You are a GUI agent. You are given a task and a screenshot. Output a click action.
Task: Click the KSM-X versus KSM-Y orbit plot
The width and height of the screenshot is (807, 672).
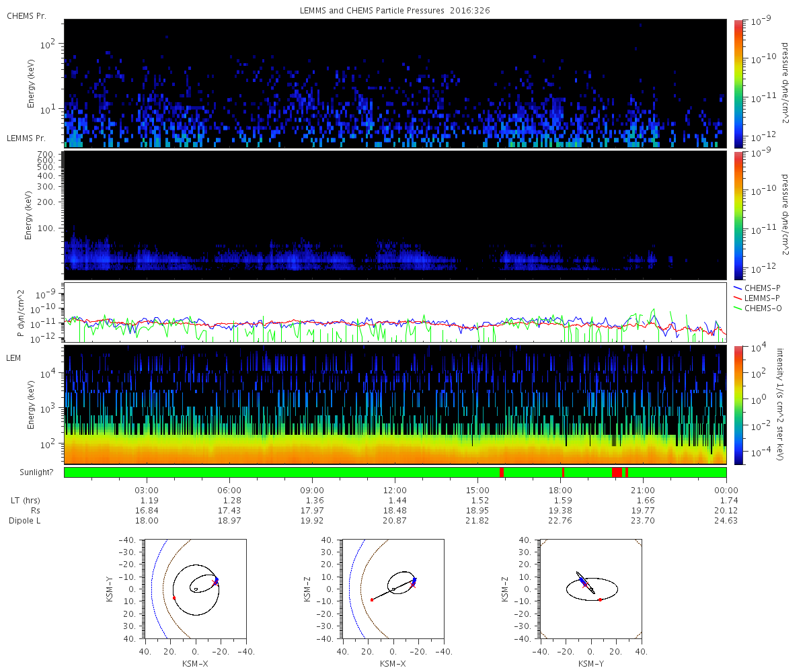click(194, 589)
